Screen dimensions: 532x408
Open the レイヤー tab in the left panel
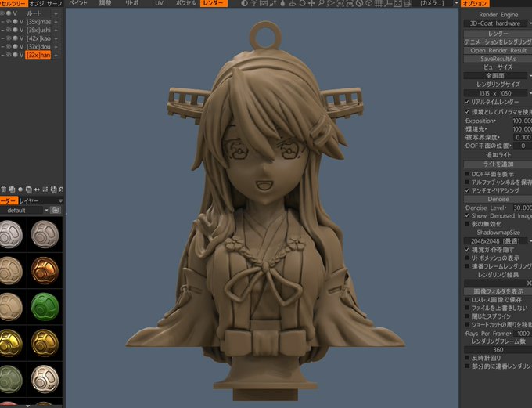click(x=28, y=200)
